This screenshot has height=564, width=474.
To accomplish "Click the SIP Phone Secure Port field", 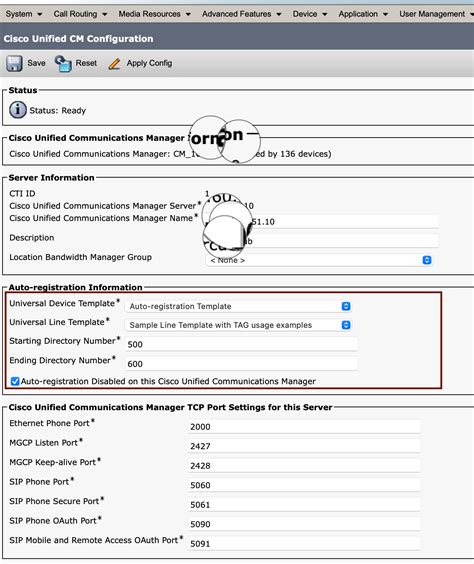I will [x=304, y=505].
